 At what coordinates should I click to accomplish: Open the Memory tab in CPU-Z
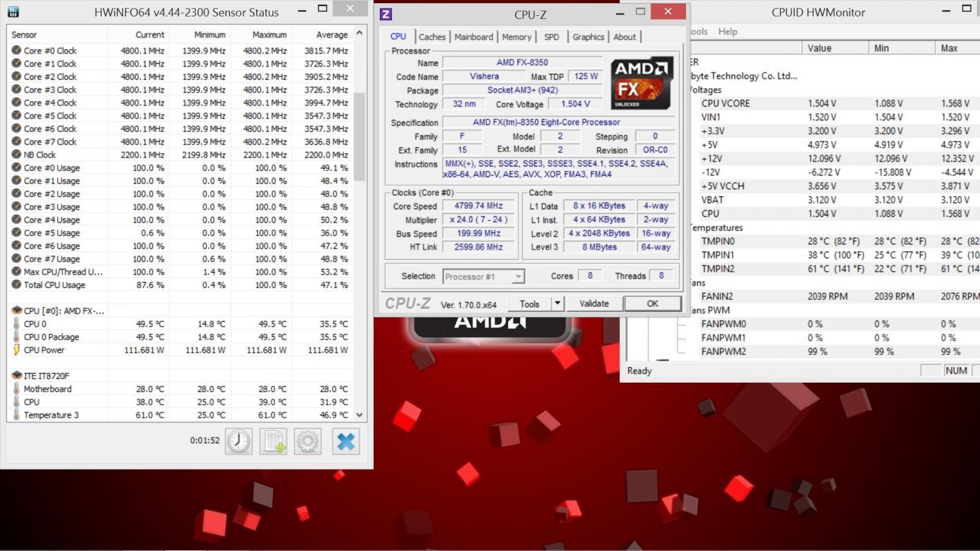[x=516, y=37]
